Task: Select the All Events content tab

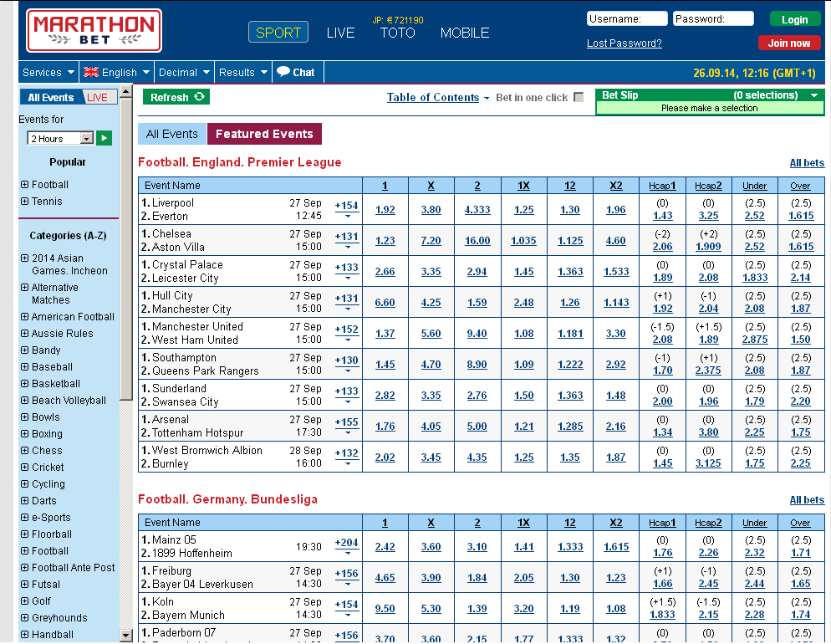Action: click(172, 134)
